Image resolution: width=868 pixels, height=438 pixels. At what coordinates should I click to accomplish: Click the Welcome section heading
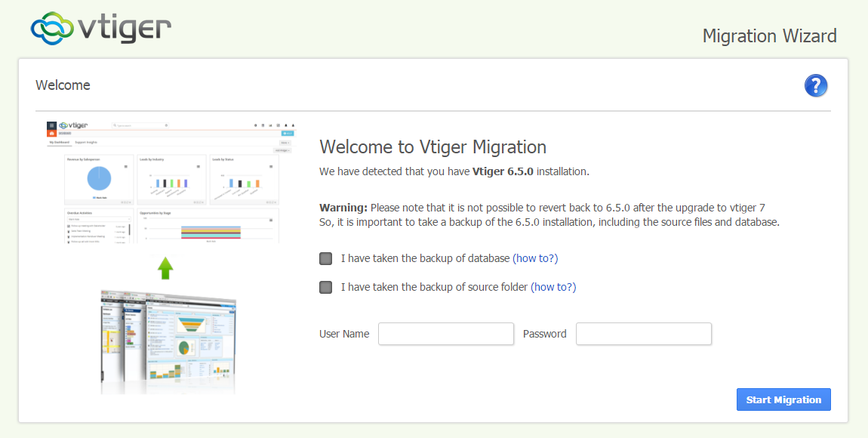coord(63,85)
